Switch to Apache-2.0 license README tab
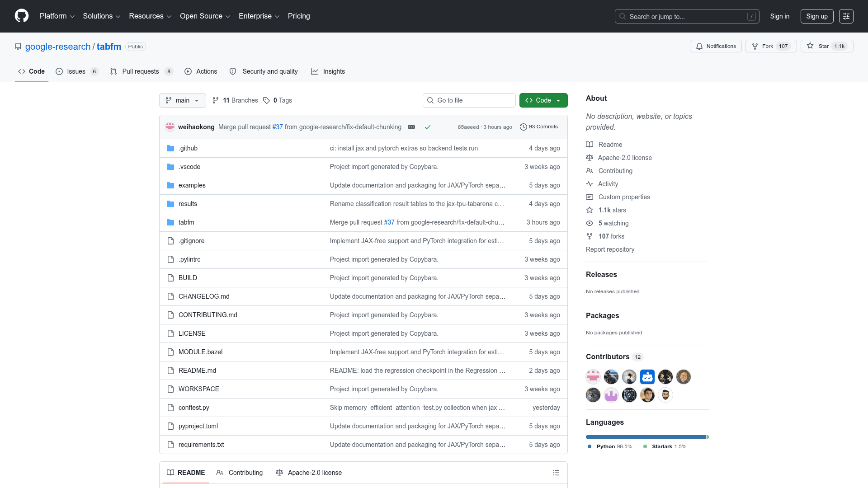This screenshot has width=868, height=488. pos(309,473)
